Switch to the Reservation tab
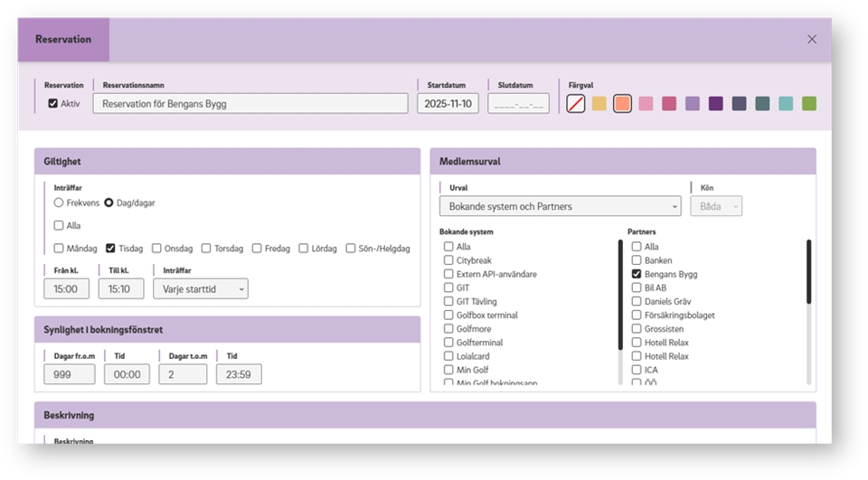The height and width of the screenshot is (480, 868). coord(63,40)
